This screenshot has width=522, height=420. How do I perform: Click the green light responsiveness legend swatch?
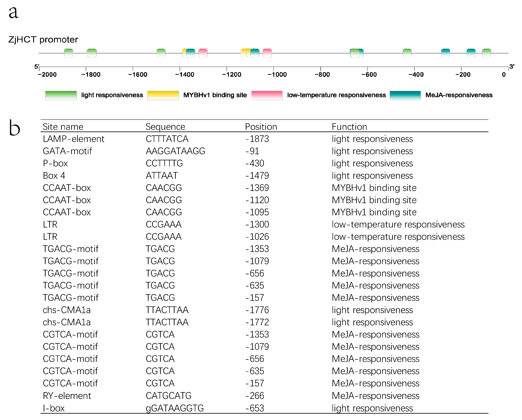(x=61, y=95)
